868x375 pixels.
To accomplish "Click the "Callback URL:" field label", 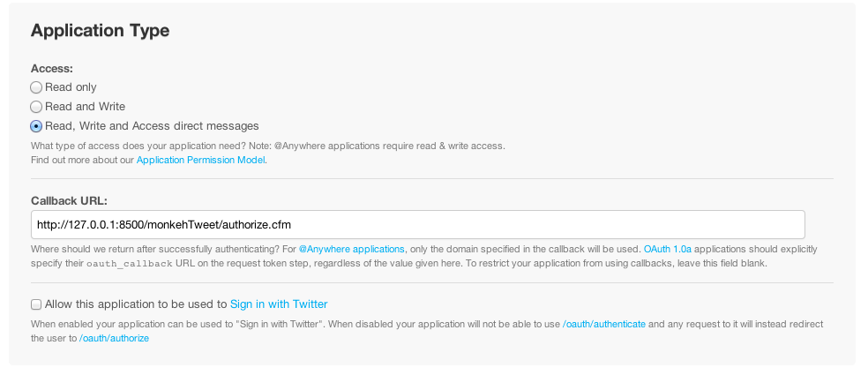I will click(x=69, y=200).
